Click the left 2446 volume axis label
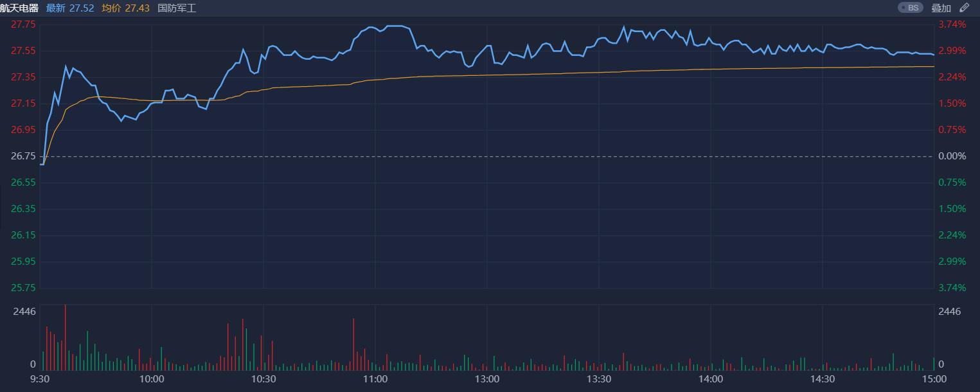The height and width of the screenshot is (392, 980). point(24,312)
